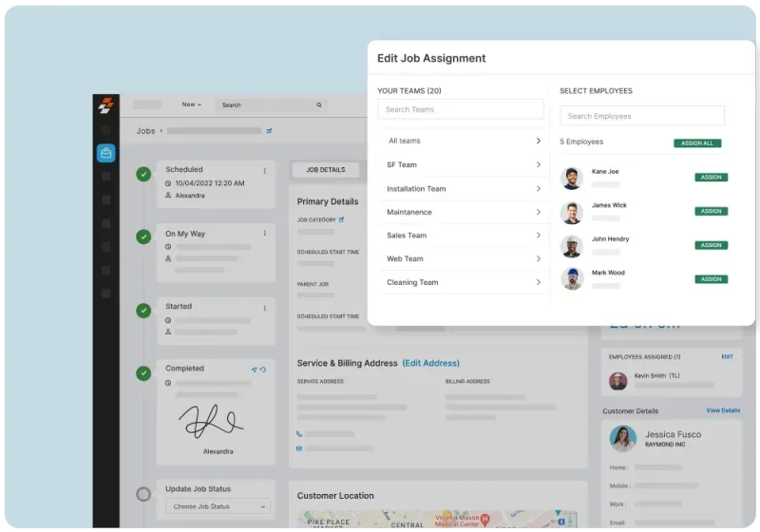
Task: Click the location arrow icon on Completed card
Action: point(254,370)
